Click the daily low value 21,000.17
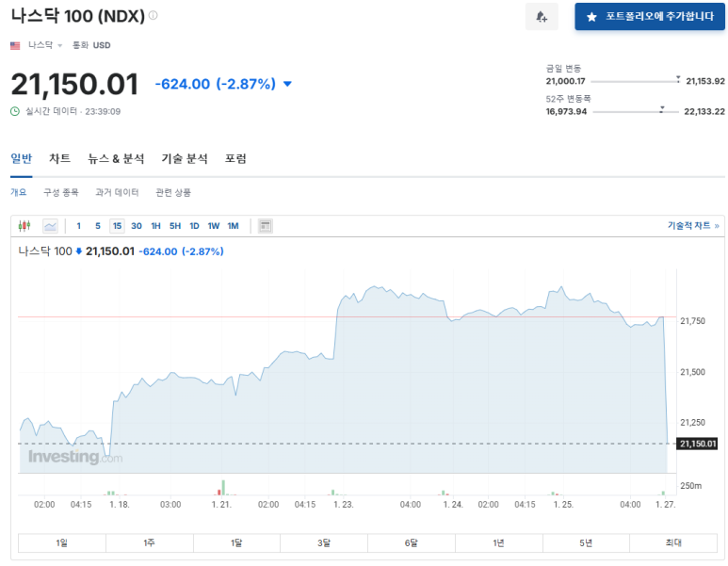This screenshot has width=728, height=566. coord(565,81)
